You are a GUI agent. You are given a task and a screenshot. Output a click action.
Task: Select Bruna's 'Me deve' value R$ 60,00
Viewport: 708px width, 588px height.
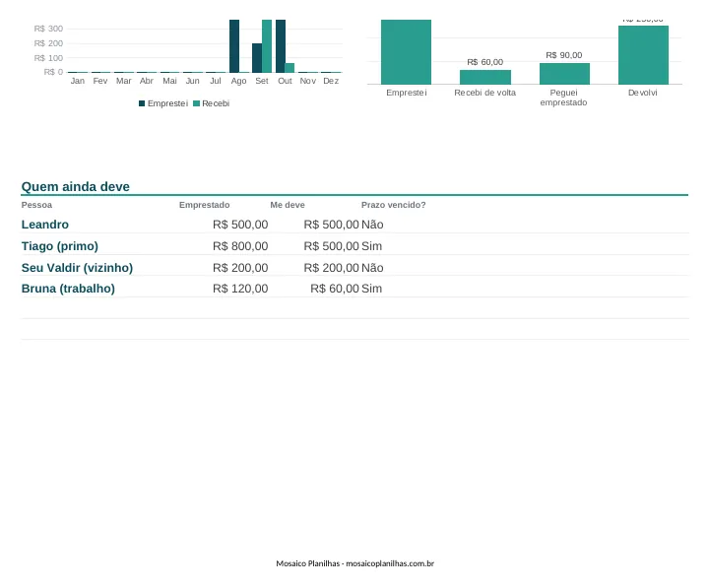click(335, 289)
